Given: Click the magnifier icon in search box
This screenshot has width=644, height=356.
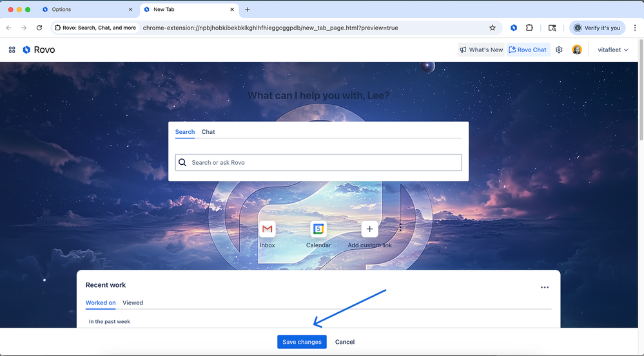Looking at the screenshot, I should click(x=182, y=162).
